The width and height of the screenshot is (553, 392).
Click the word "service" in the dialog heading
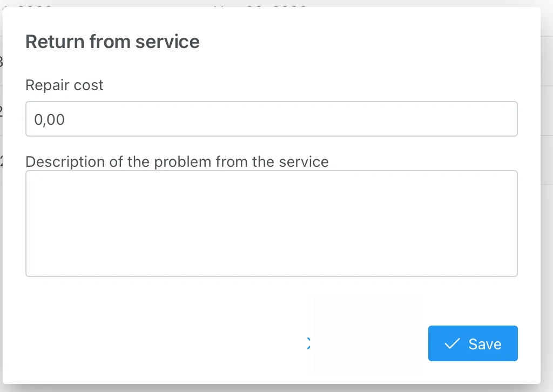coord(167,42)
